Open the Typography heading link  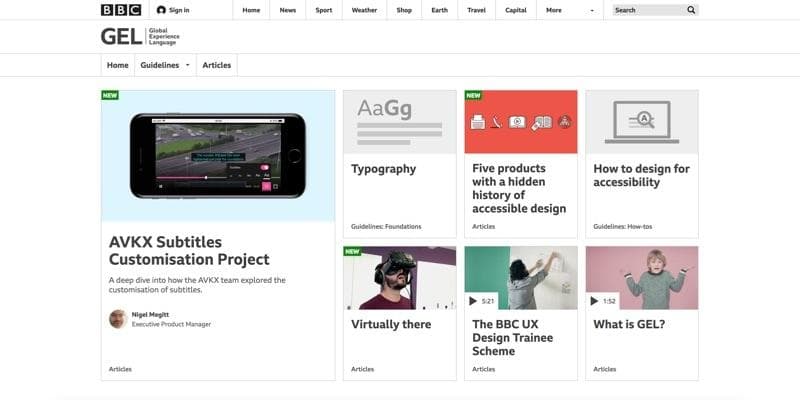(384, 169)
